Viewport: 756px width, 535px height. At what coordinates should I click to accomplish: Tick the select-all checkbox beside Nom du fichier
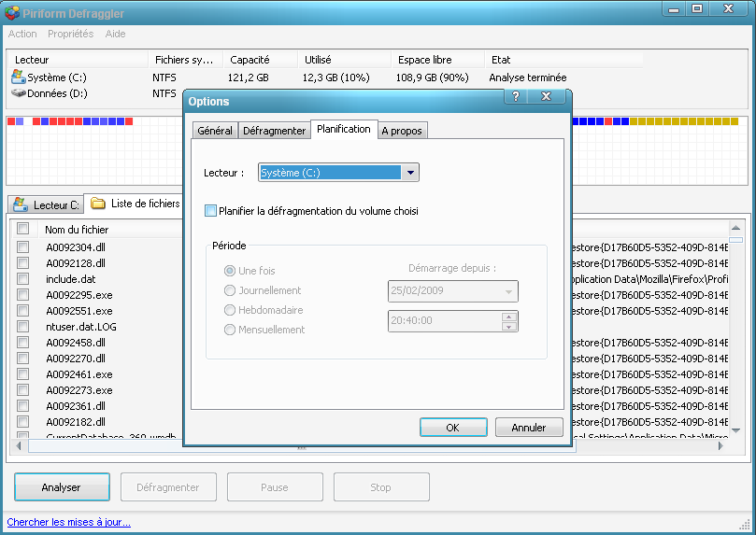(22, 228)
